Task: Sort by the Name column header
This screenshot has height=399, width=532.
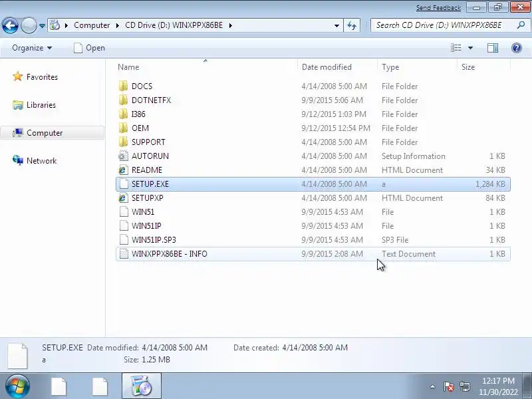Action: click(x=206, y=67)
